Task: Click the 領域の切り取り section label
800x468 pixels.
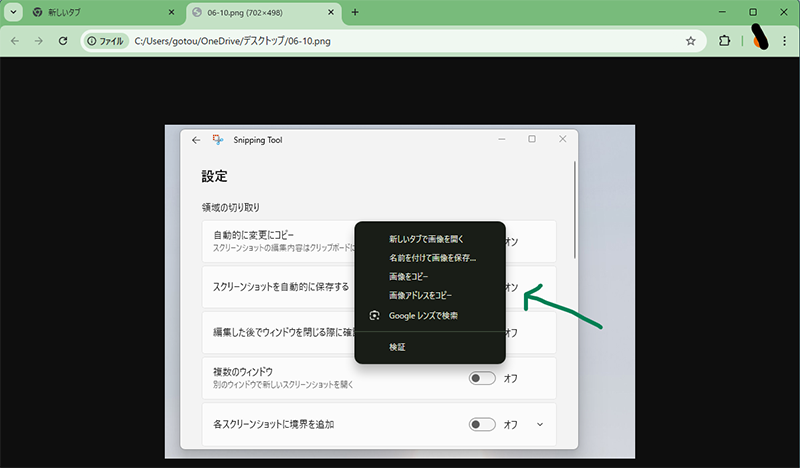Action: point(231,207)
